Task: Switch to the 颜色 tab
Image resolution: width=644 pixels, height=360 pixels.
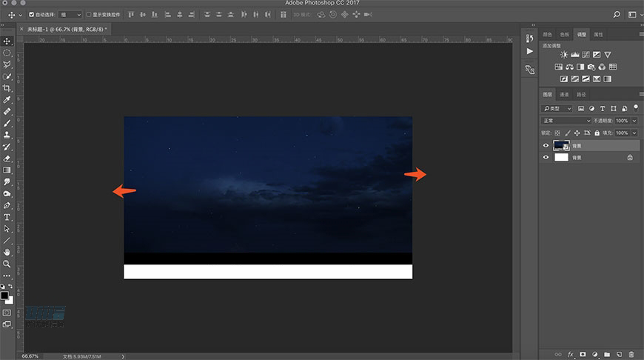Action: (x=547, y=35)
